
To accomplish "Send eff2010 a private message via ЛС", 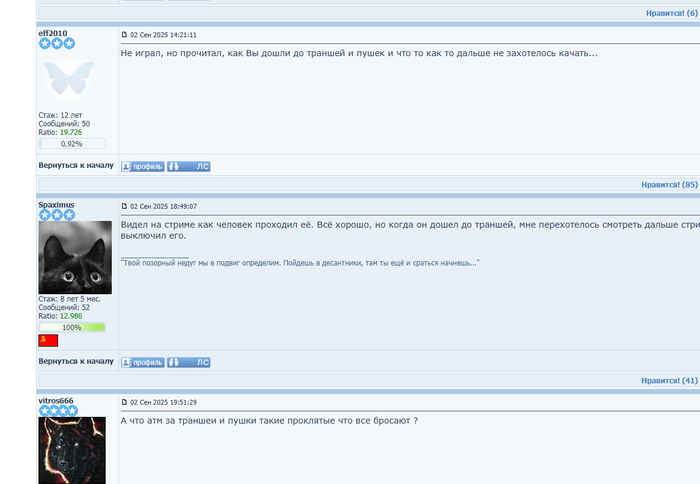I will tap(189, 167).
